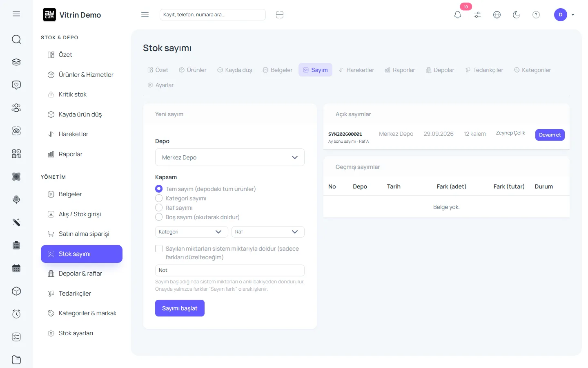The width and height of the screenshot is (588, 368).
Task: Open the notifications bell icon
Action: pos(458,15)
